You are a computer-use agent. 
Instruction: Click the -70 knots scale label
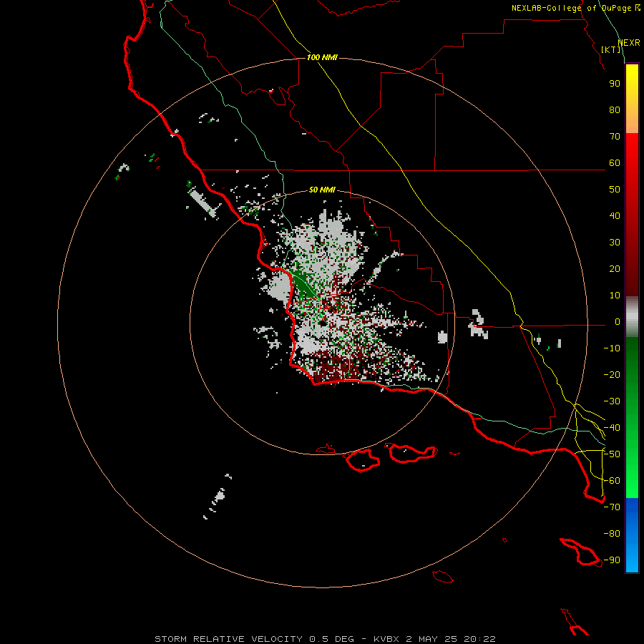[x=612, y=507]
